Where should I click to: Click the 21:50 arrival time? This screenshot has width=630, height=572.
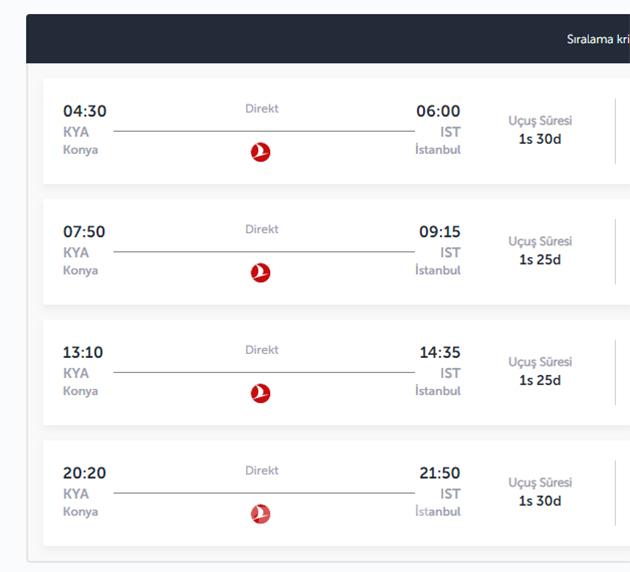pyautogui.click(x=439, y=473)
